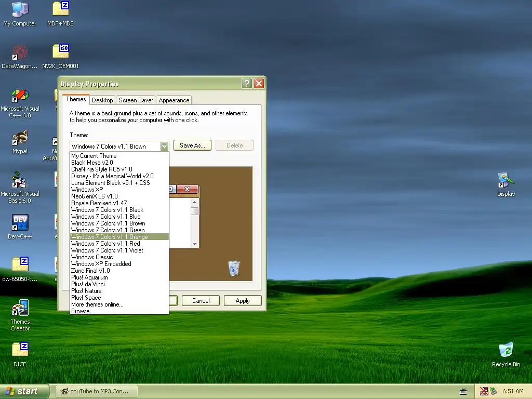Image resolution: width=532 pixels, height=399 pixels.
Task: Click the preview window scrollbar thumb
Action: tap(194, 211)
